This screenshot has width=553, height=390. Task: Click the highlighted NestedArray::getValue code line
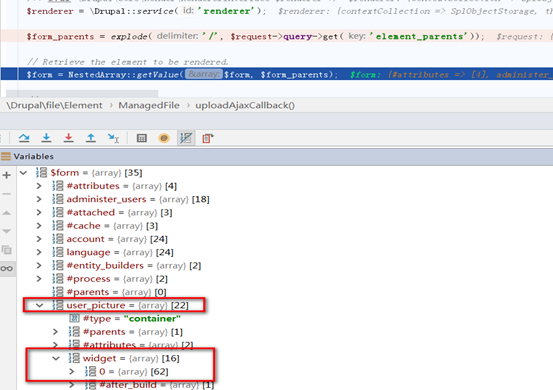276,74
